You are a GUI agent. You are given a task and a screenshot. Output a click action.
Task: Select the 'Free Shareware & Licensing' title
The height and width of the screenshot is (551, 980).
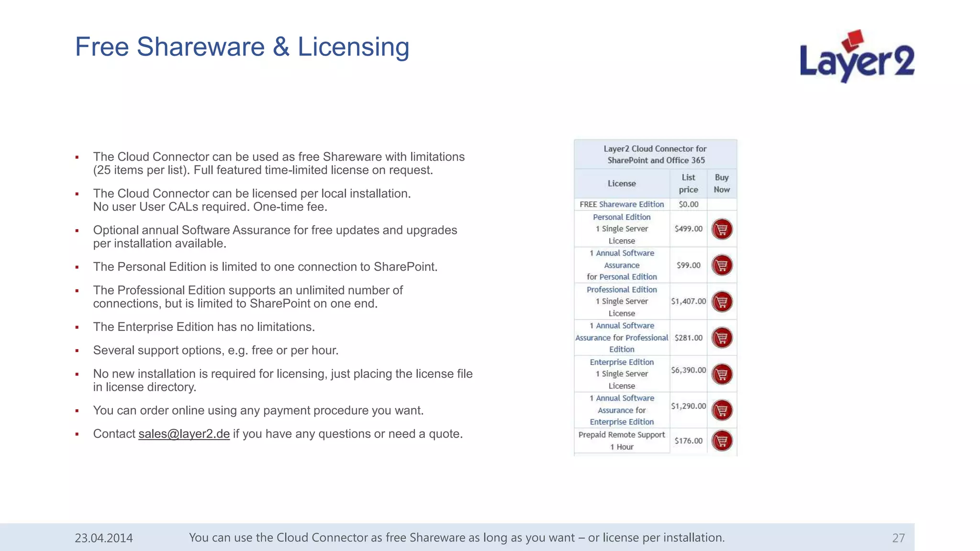pos(242,47)
